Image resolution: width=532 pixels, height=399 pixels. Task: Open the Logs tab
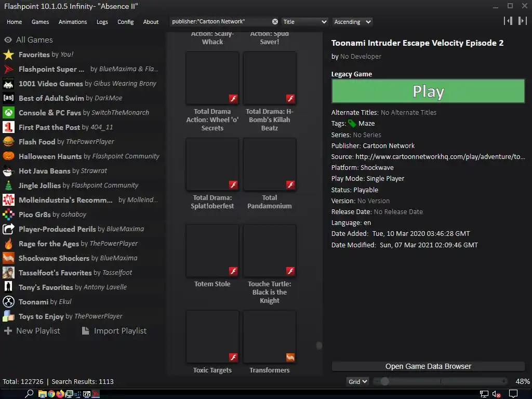point(102,22)
